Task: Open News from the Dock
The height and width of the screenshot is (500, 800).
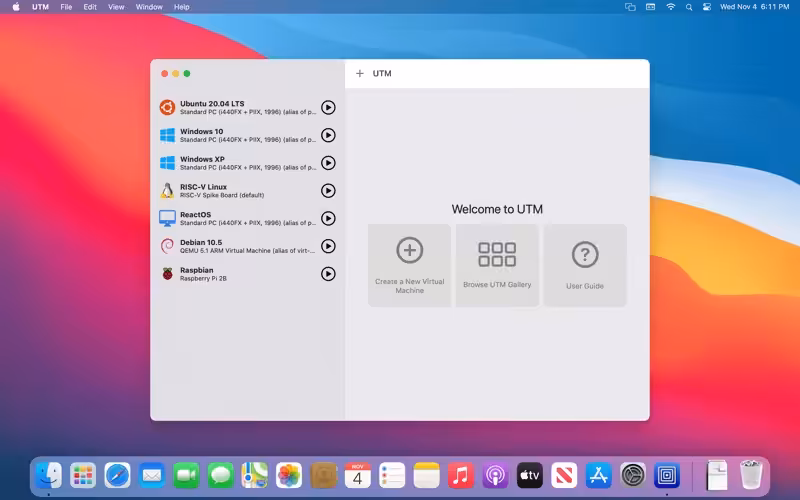Action: (564, 475)
